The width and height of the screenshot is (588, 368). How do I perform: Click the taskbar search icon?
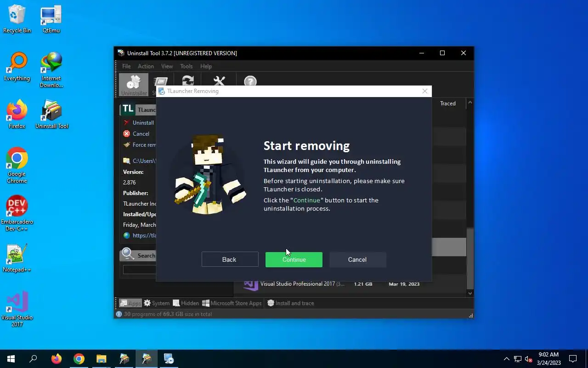tap(33, 359)
